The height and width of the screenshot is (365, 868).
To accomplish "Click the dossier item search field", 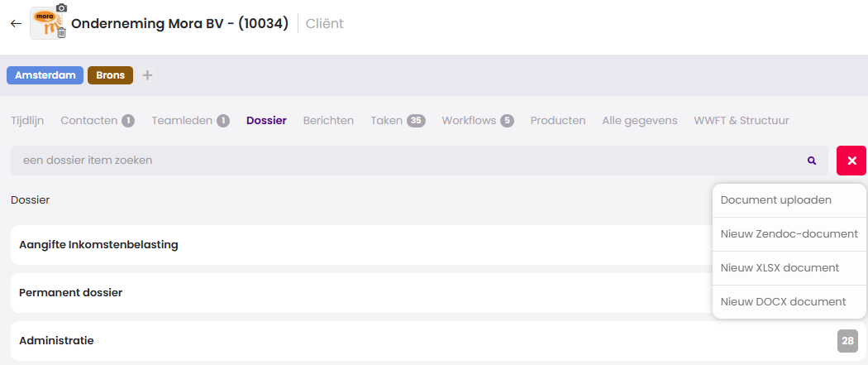I will point(405,161).
